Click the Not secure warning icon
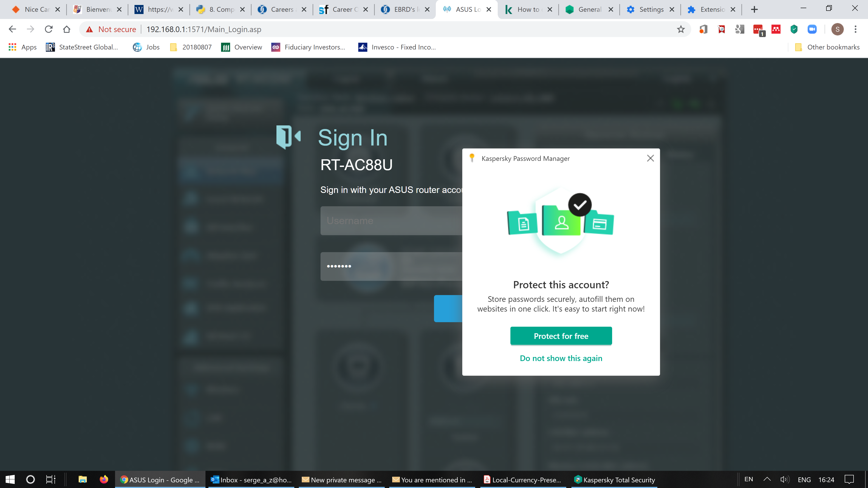868x488 pixels. [89, 29]
